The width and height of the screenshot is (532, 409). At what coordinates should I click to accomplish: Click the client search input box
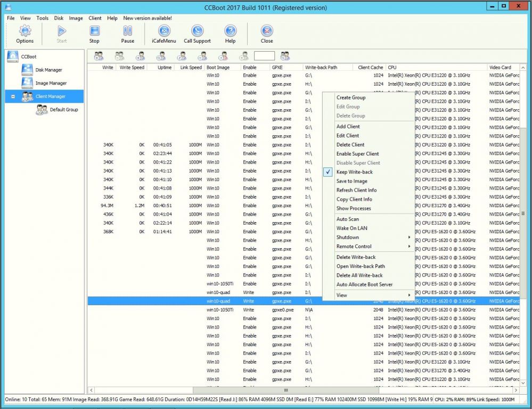[x=264, y=56]
